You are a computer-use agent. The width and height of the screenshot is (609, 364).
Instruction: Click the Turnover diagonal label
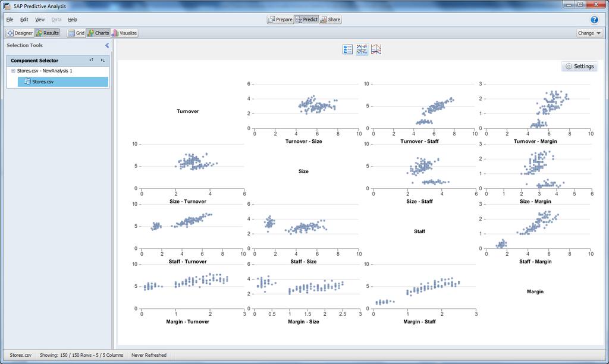coord(187,111)
